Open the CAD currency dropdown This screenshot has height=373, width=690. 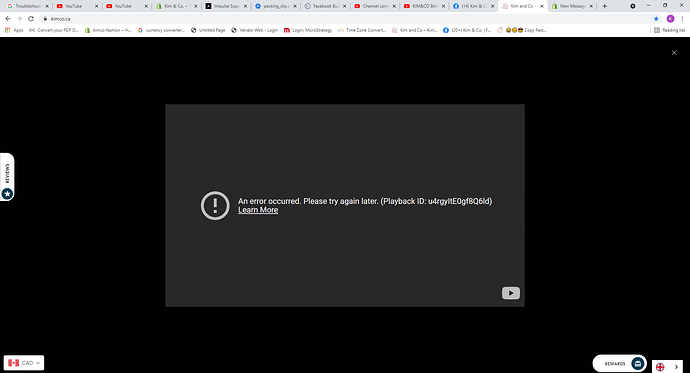coord(24,363)
